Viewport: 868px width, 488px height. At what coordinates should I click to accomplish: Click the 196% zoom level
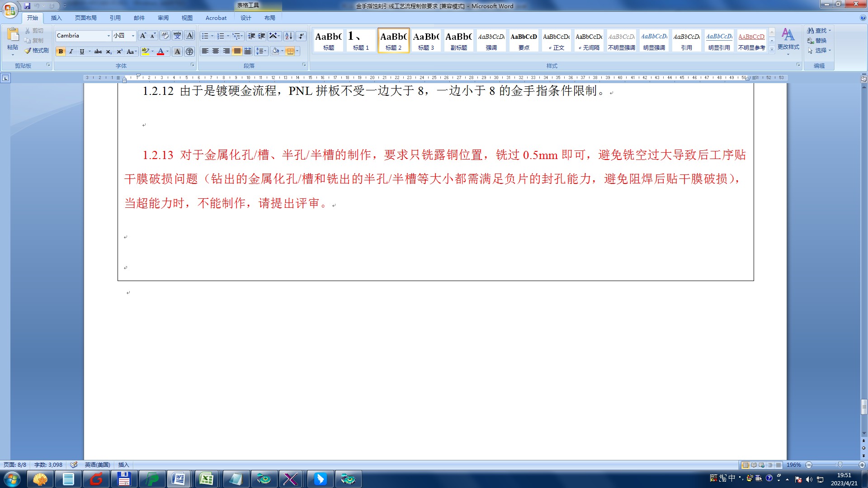(x=794, y=465)
